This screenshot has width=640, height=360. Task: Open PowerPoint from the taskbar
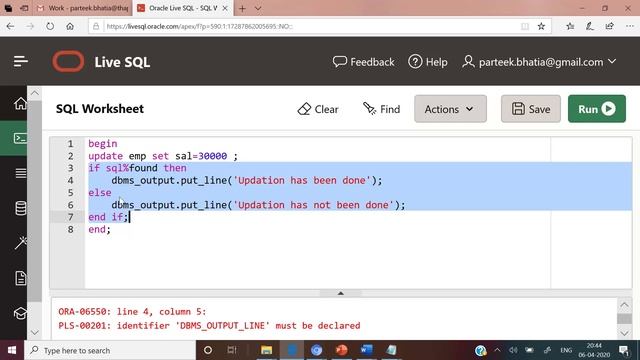(x=341, y=350)
